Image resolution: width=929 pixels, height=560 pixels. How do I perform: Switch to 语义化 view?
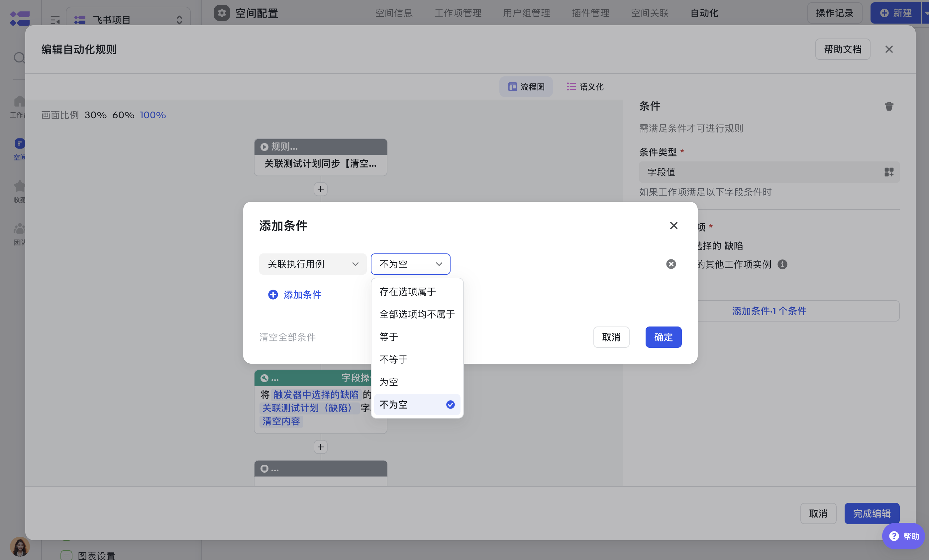[x=585, y=87]
